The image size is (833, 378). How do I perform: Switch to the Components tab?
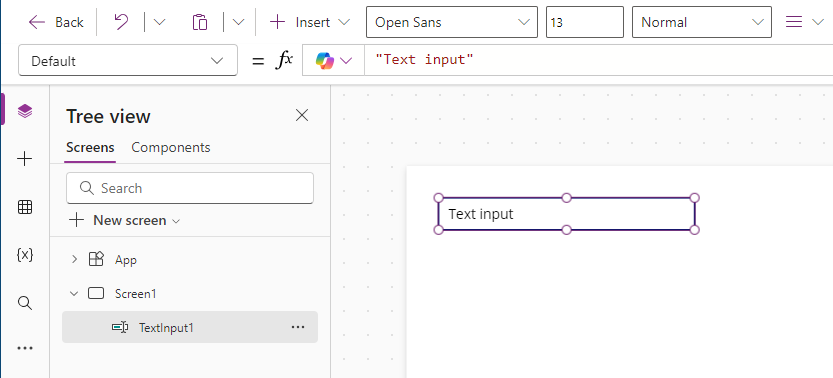click(171, 147)
